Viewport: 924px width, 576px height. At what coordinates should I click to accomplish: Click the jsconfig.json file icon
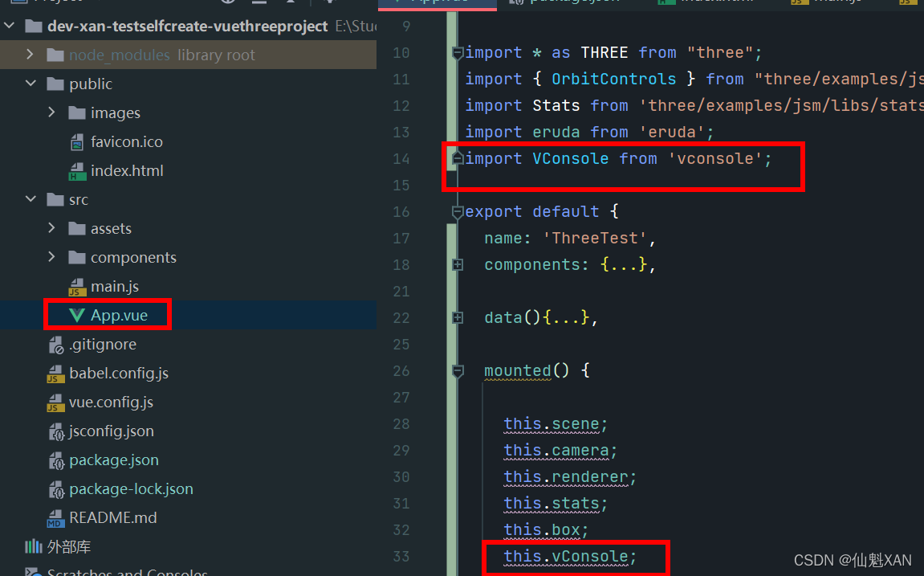(x=56, y=431)
